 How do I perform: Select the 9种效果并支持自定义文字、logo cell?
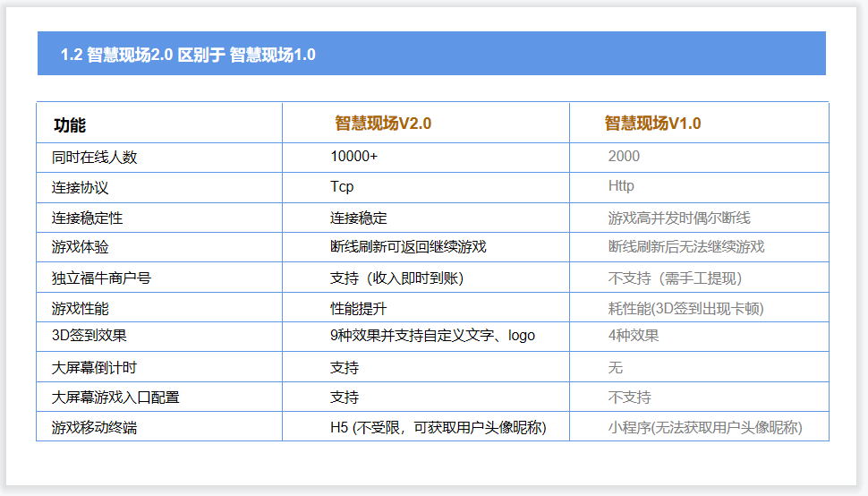tap(432, 336)
